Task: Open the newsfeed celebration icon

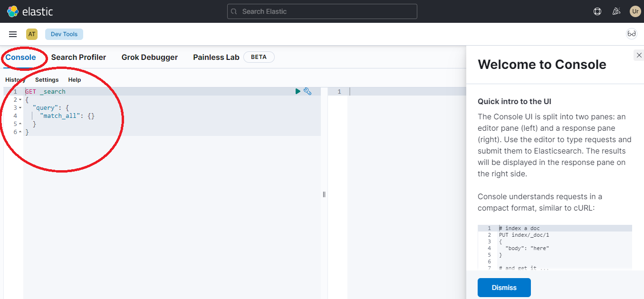Action: tap(616, 11)
